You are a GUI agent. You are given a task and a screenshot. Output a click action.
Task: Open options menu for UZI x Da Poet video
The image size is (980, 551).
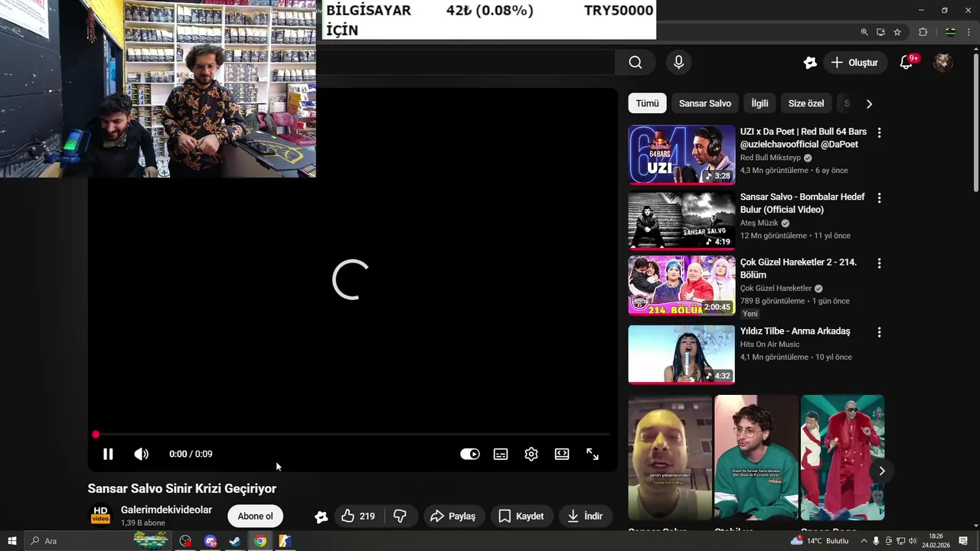click(x=879, y=132)
